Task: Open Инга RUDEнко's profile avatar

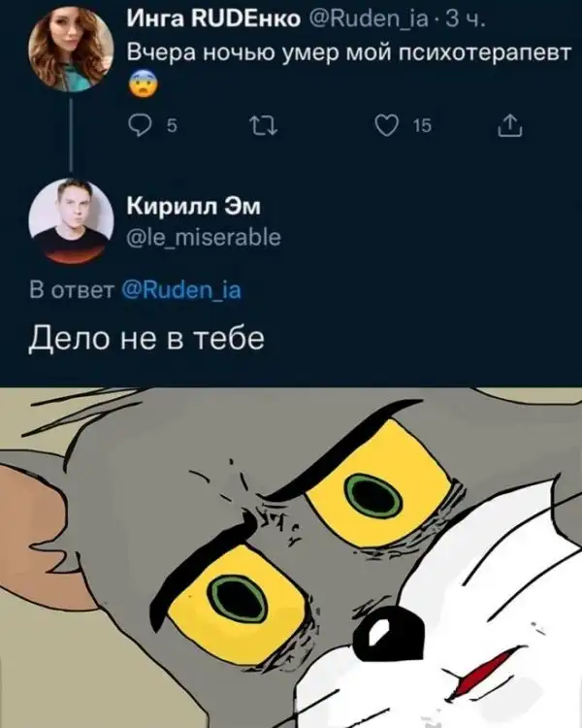Action: pos(71,50)
